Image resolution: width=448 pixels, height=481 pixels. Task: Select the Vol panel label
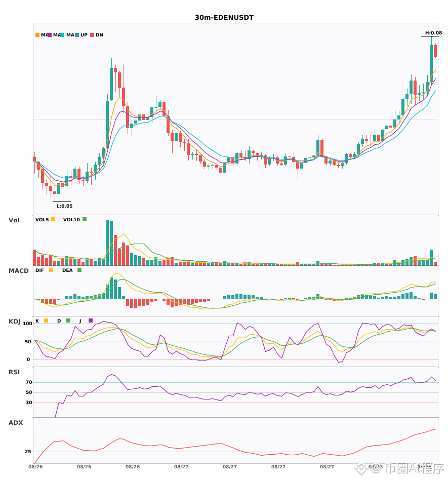(x=14, y=220)
